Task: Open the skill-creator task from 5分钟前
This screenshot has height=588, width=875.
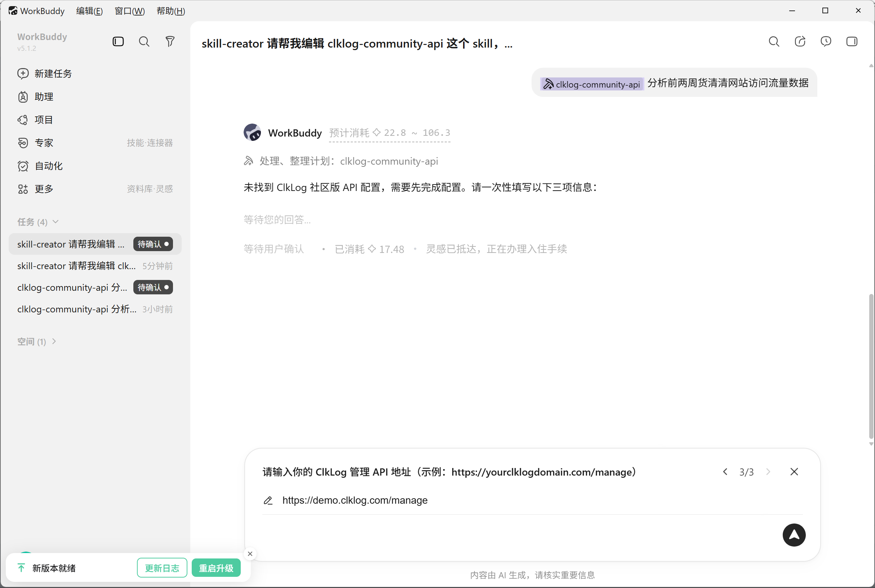Action: pyautogui.click(x=95, y=266)
